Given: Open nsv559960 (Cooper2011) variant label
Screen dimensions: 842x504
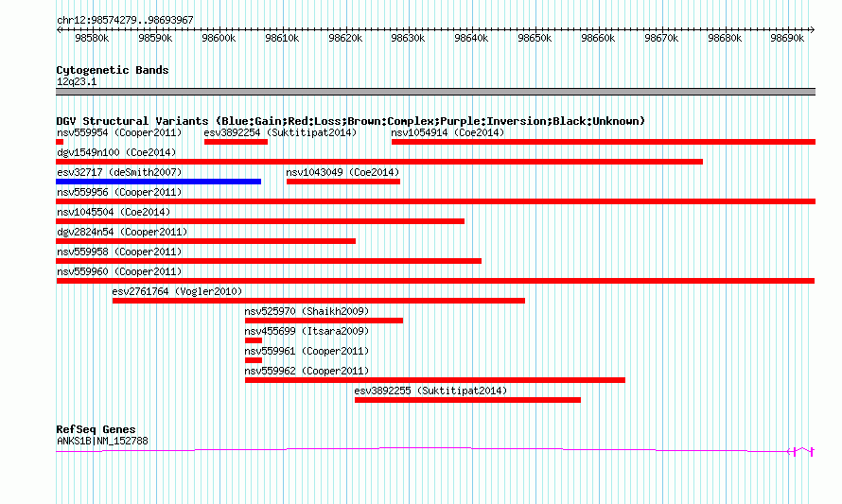Looking at the screenshot, I should 119,271.
